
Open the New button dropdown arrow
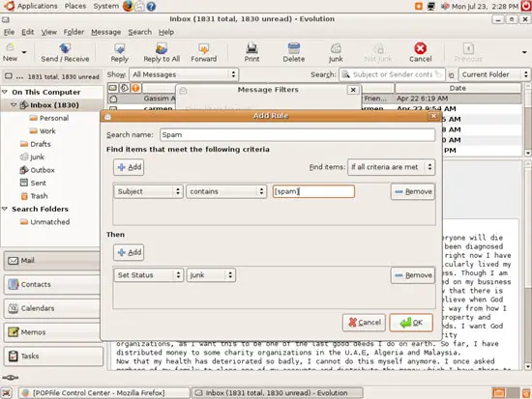[x=24, y=52]
